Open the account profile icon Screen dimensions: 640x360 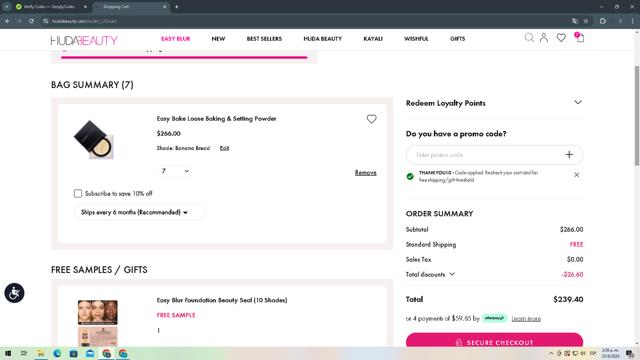544,38
